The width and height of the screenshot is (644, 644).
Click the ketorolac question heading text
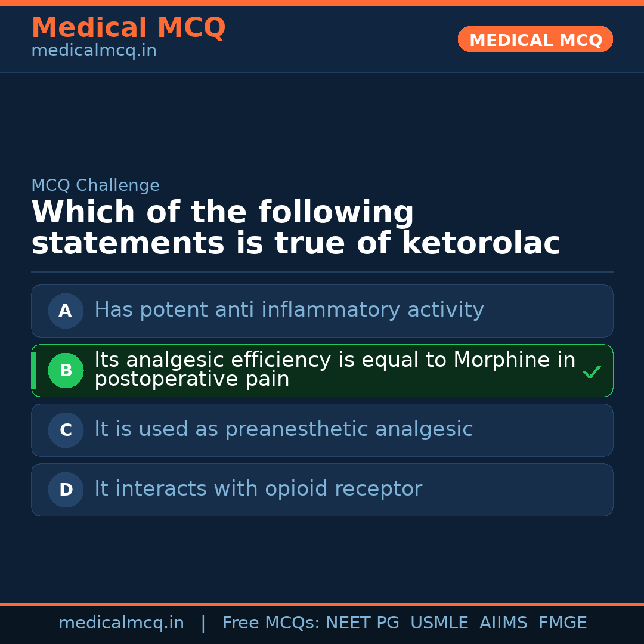point(295,228)
